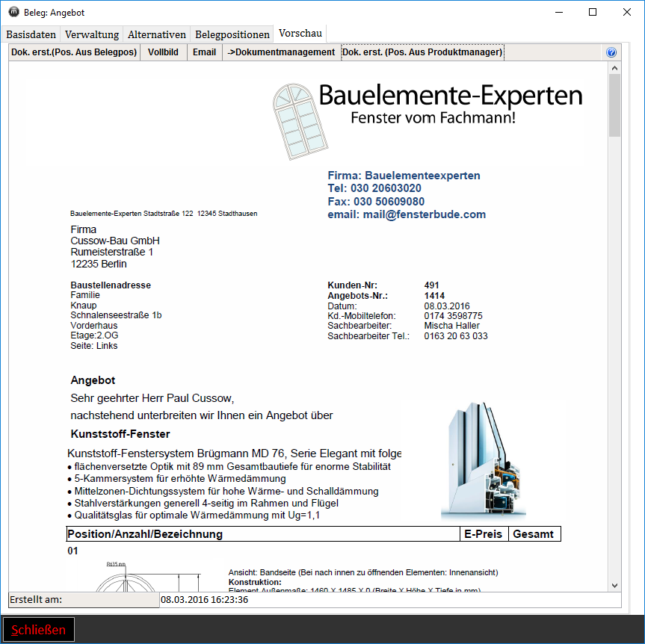Viewport: 645px width, 644px height.
Task: Click the blue help question mark icon
Action: click(611, 52)
